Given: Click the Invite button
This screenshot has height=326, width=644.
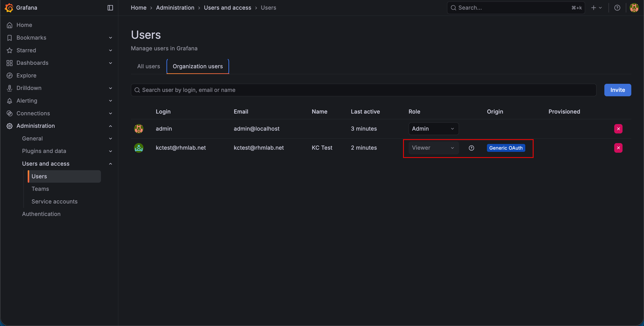Looking at the screenshot, I should click(617, 90).
